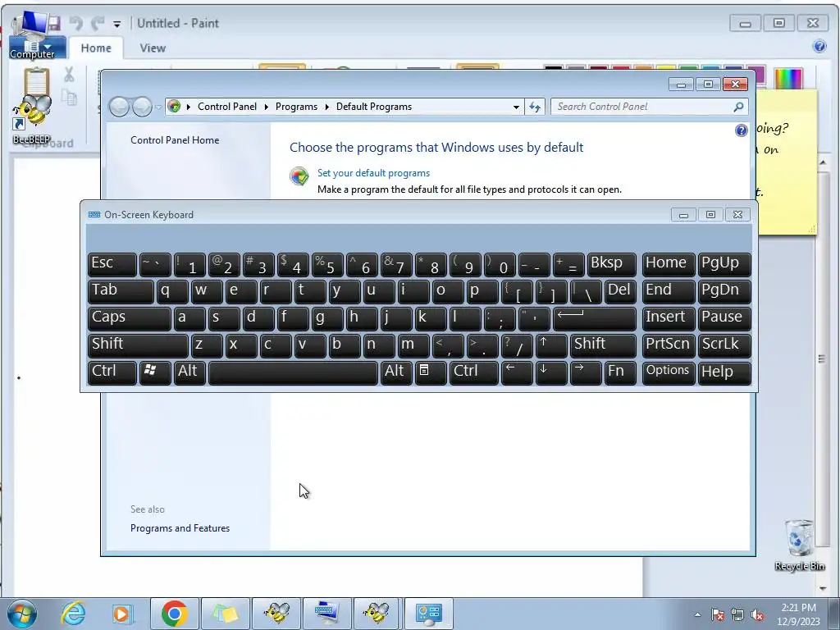
Task: Click Control Panel forward navigation button
Action: coord(142,107)
